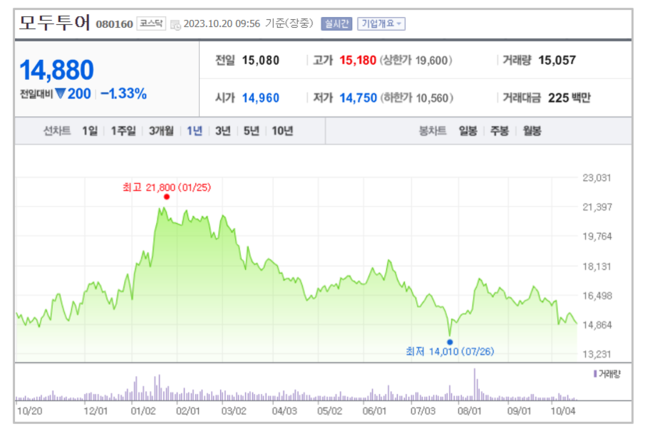Click the 봉차트 label
The width and height of the screenshot is (650, 436).
point(432,131)
